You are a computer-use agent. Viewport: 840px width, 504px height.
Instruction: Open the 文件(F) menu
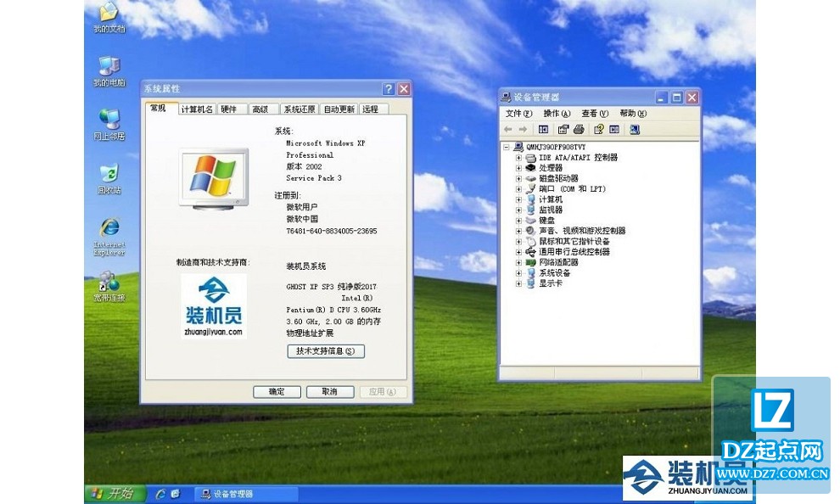(518, 114)
